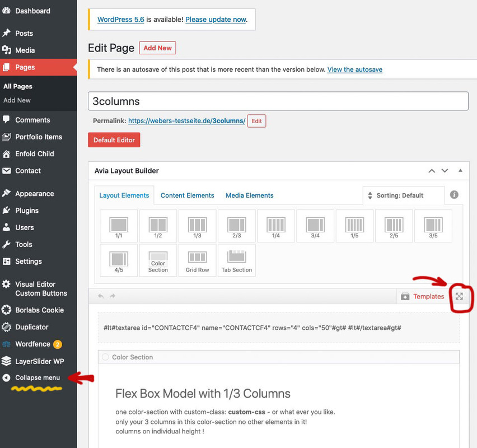Viewport: 477px width, 448px height.
Task: Toggle fullscreen builder mode icon
Action: (459, 296)
